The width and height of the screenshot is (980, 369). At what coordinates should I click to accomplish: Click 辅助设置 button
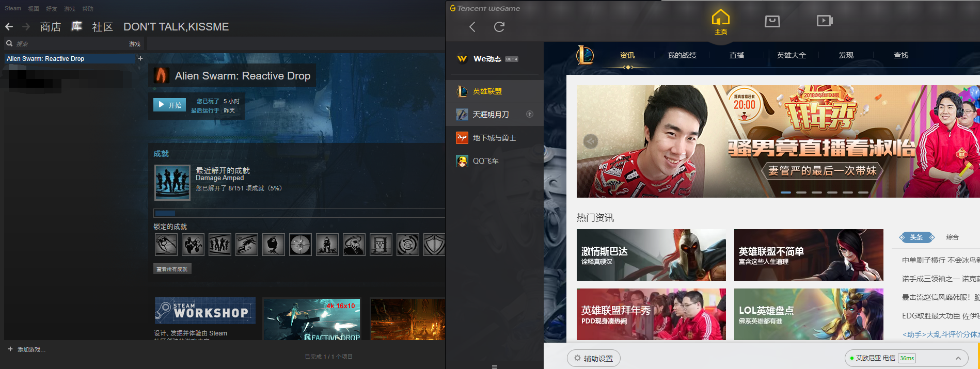pos(594,358)
